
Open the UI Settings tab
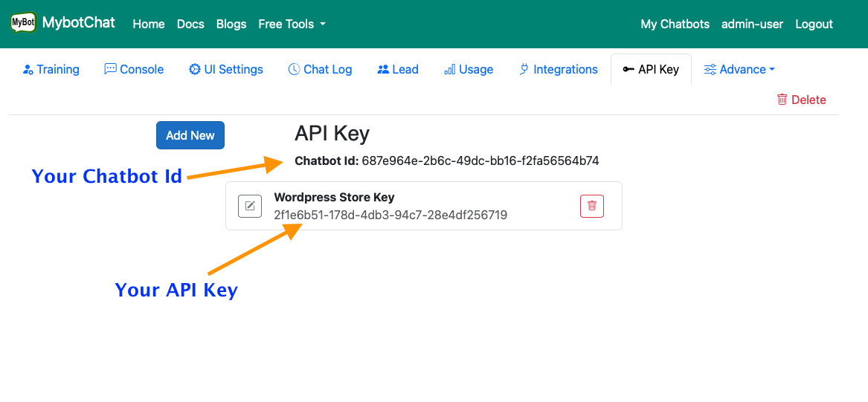pos(226,70)
